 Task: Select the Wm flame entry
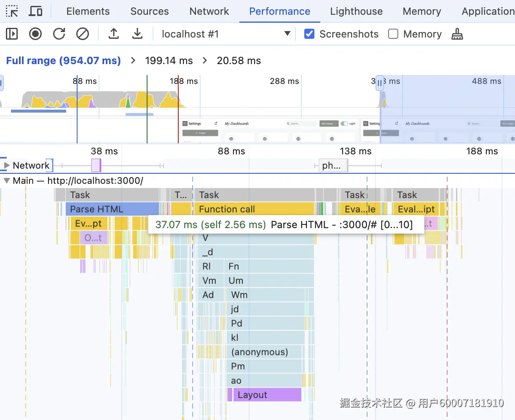point(266,295)
